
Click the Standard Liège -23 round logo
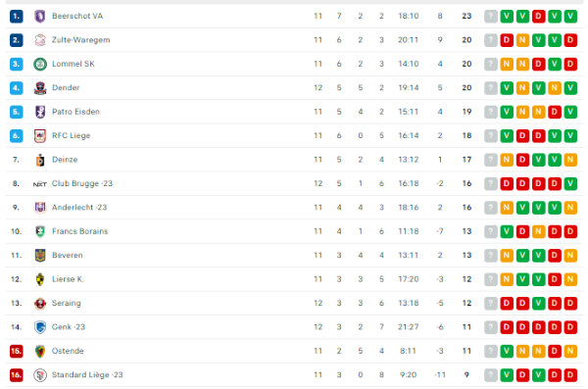(40, 375)
